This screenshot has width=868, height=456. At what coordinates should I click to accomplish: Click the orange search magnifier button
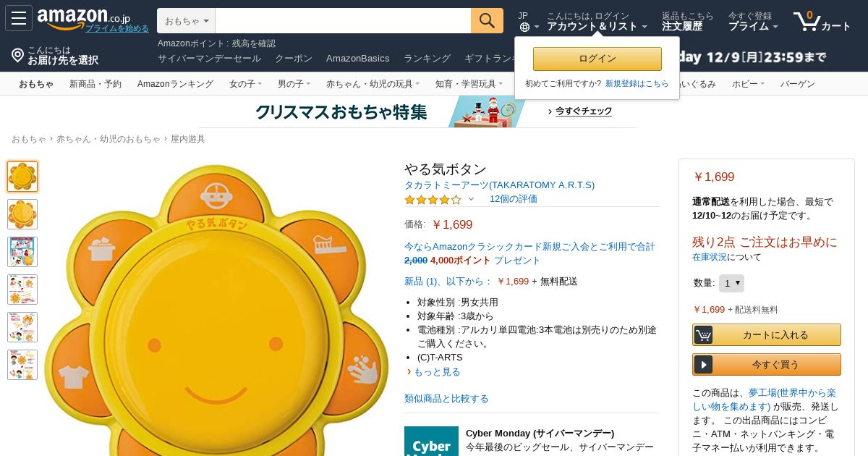(x=487, y=20)
